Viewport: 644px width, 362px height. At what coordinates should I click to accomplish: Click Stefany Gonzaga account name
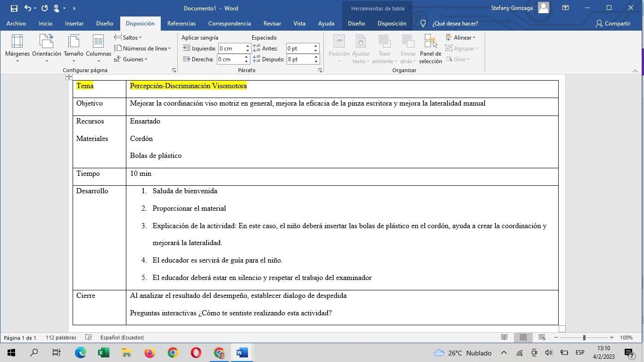[512, 8]
